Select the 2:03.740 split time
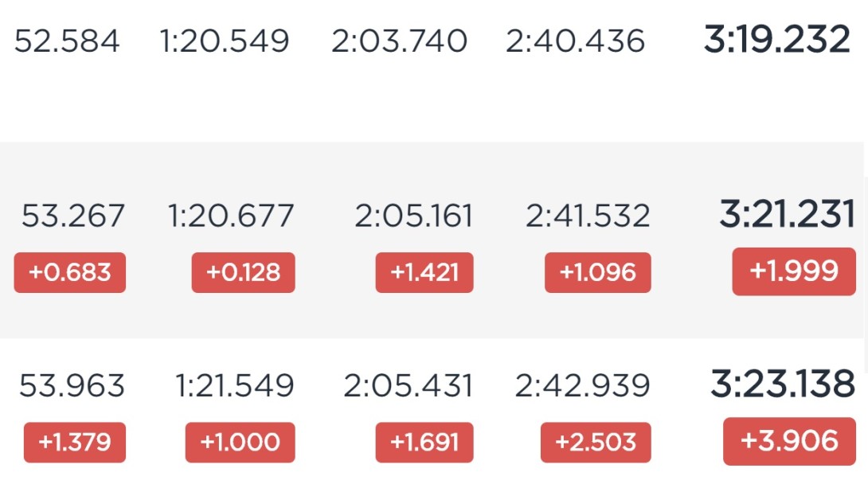This screenshot has width=868, height=488. pyautogui.click(x=399, y=41)
